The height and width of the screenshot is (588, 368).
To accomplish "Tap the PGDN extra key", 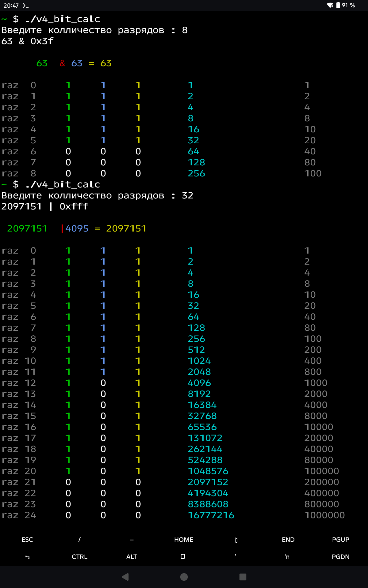I will coord(341,557).
